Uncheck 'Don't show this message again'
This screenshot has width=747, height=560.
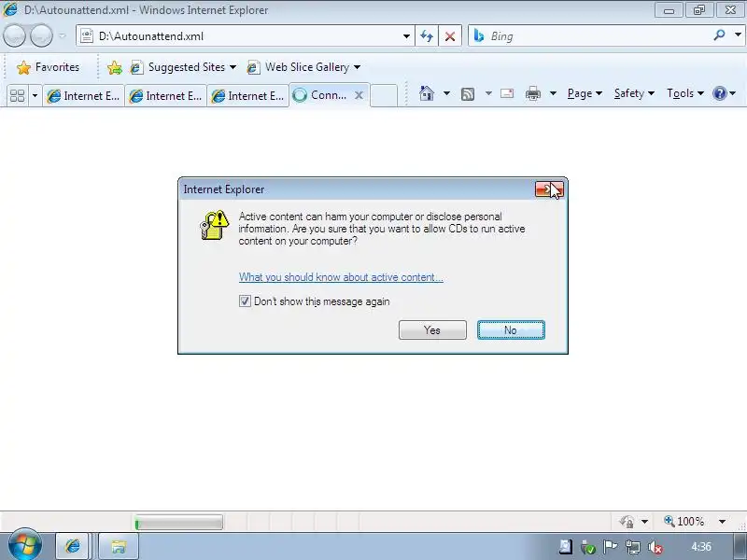(245, 301)
